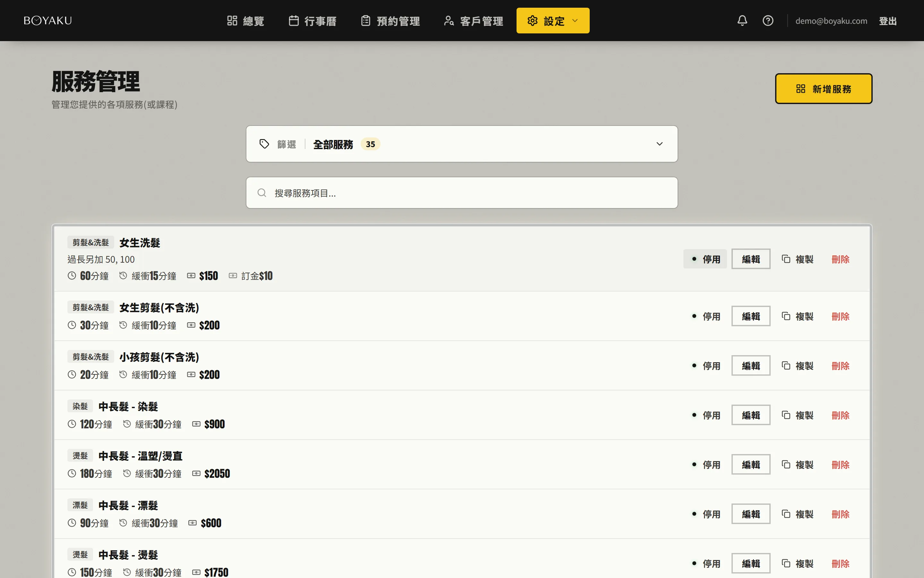Viewport: 924px width, 578px height.
Task: Click copy icon for 中長髮 - 燙髮
Action: 786,563
